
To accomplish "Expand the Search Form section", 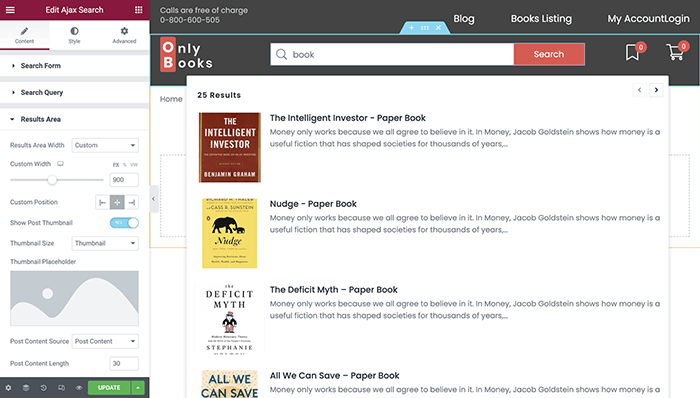I will [x=74, y=66].
